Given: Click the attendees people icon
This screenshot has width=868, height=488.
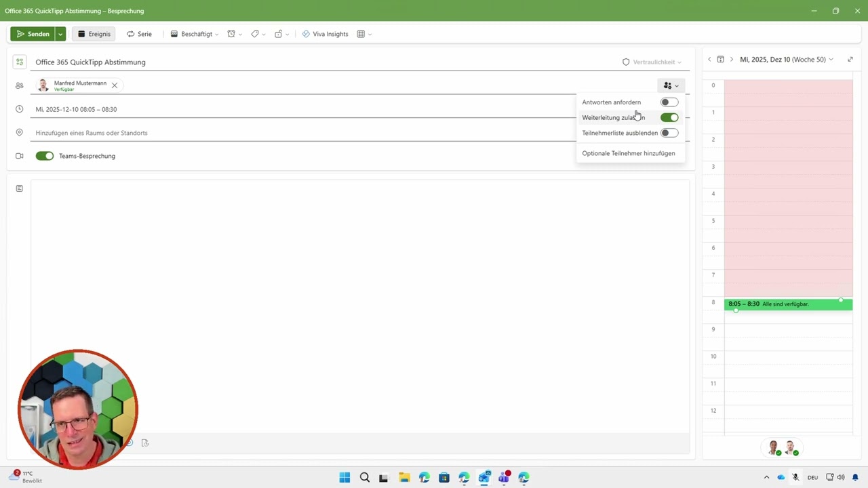Looking at the screenshot, I should pyautogui.click(x=20, y=85).
